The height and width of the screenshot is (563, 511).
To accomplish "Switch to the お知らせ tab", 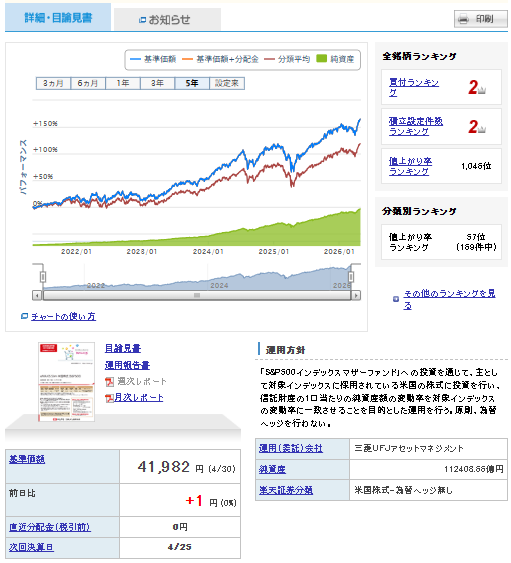I will 167,19.
